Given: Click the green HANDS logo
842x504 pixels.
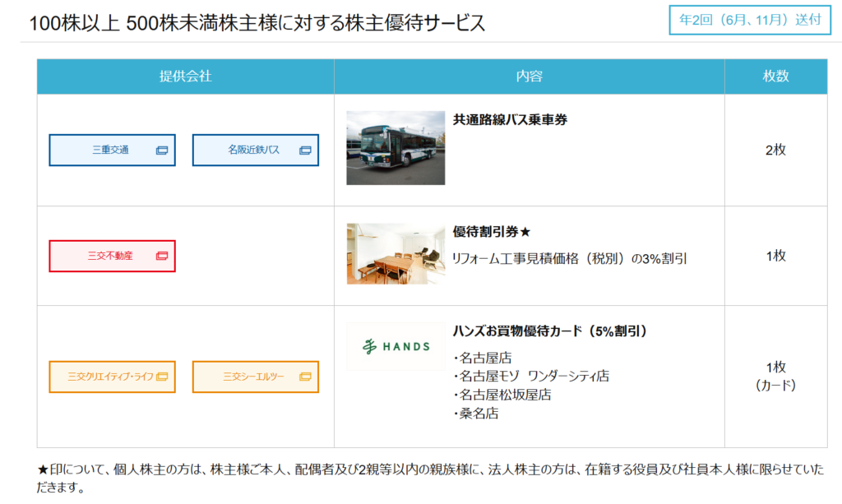Looking at the screenshot, I should point(396,346).
